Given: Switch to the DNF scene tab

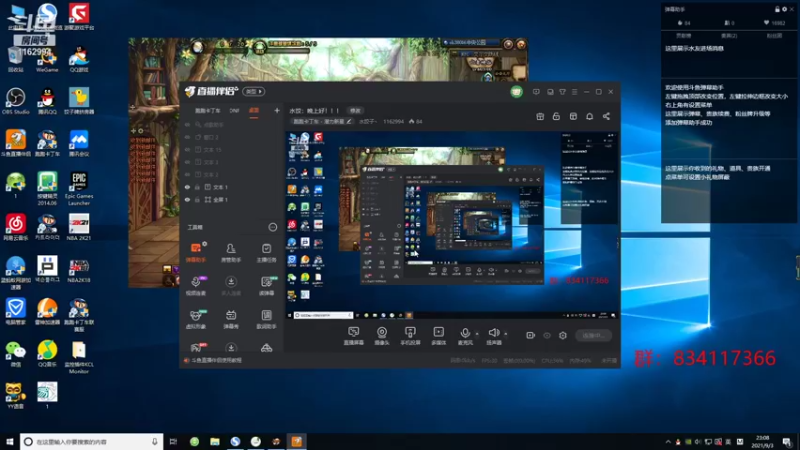Looking at the screenshot, I should tap(234, 111).
